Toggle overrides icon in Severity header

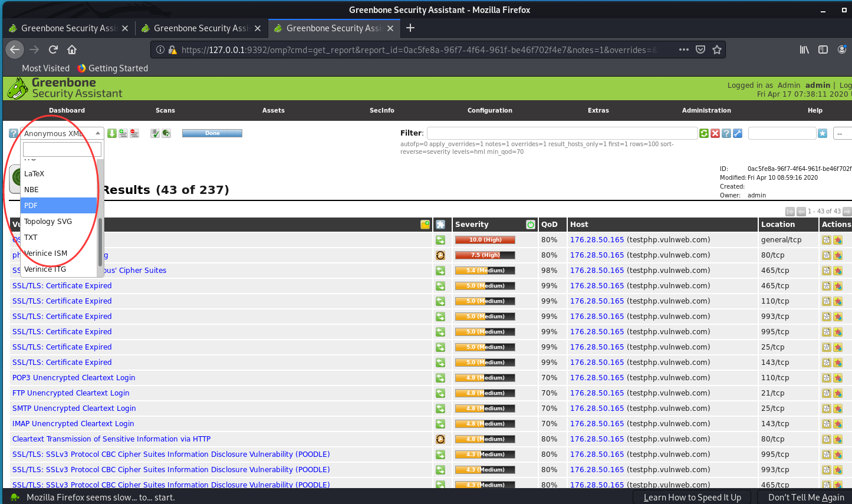531,225
